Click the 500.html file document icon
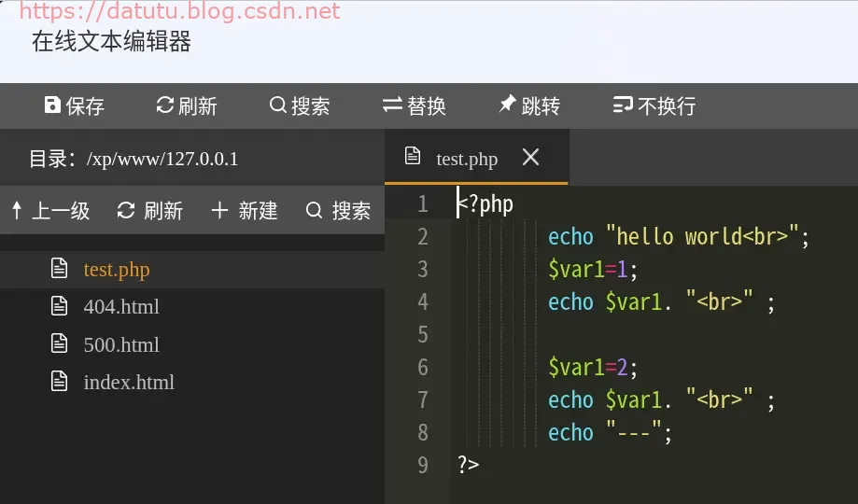 [59, 343]
